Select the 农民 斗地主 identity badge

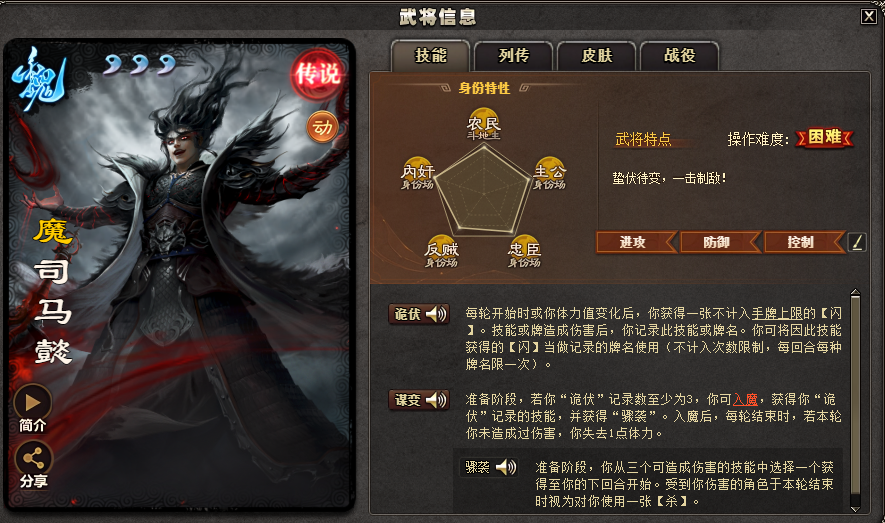484,124
